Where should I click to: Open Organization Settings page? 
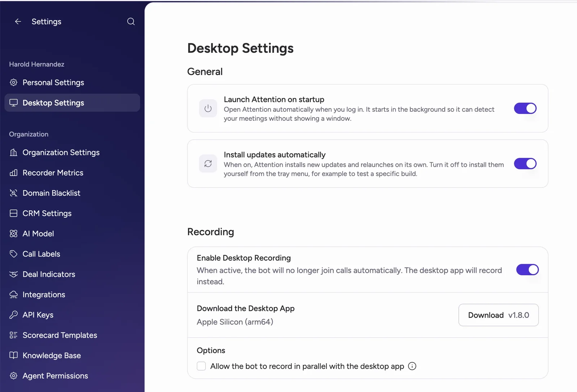[x=72, y=152]
